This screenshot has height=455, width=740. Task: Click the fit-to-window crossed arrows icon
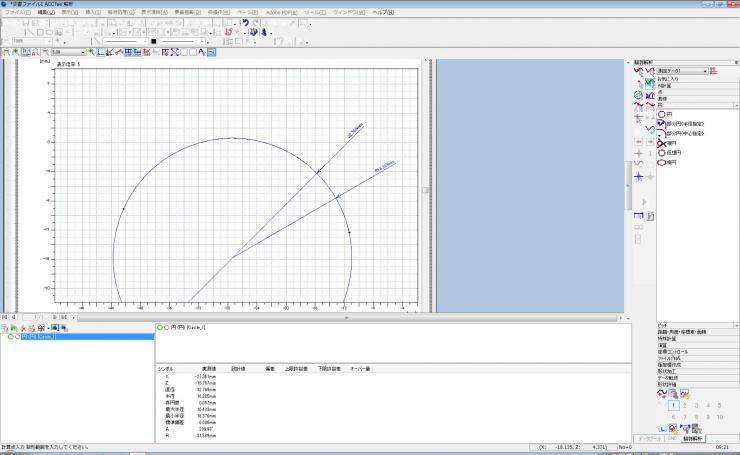tap(175, 52)
